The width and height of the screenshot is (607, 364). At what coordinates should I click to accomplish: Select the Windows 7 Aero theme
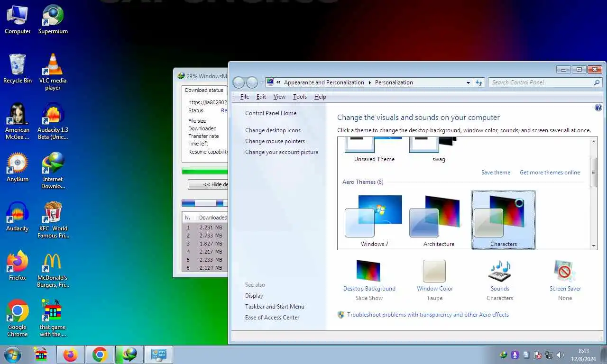(374, 220)
